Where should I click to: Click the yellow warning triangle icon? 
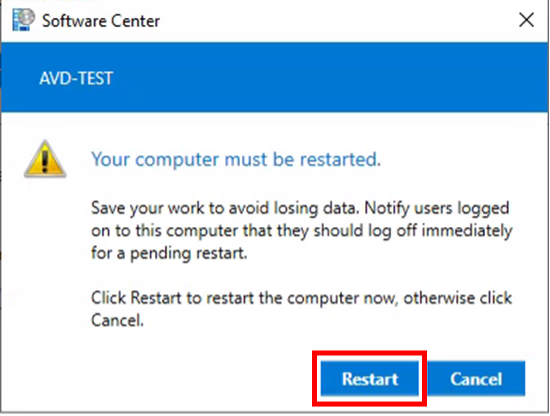click(45, 159)
